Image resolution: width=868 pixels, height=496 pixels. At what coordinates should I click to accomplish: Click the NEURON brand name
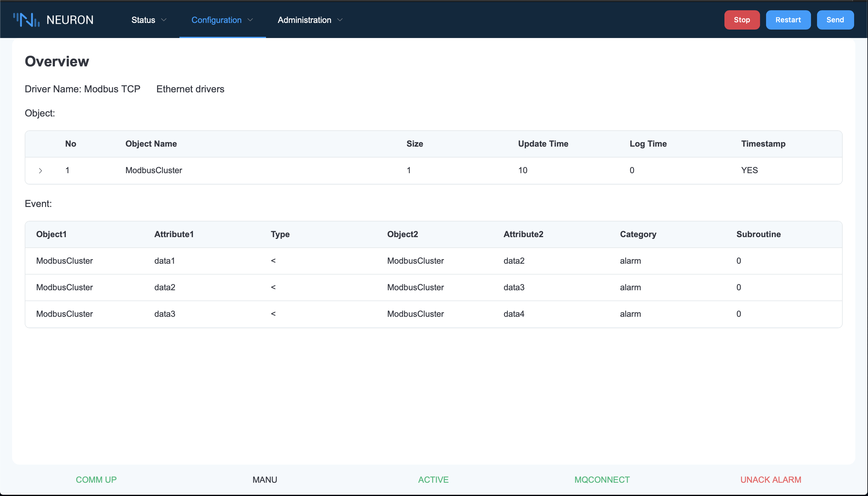[70, 20]
